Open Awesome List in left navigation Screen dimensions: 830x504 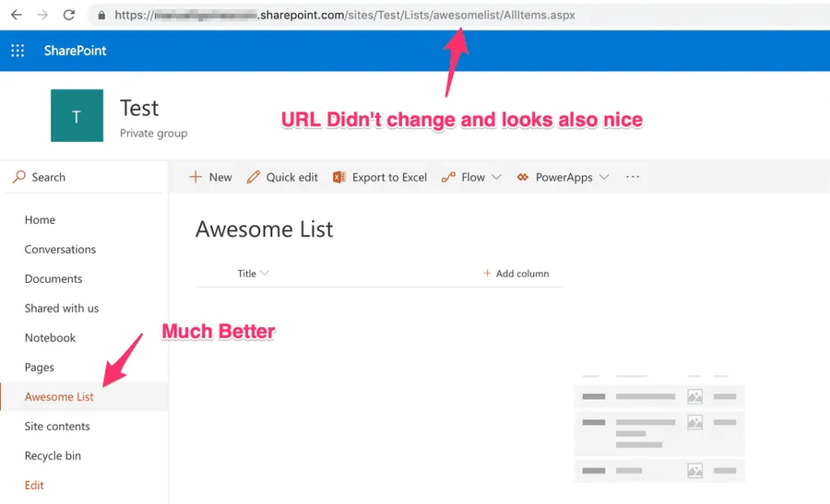tap(59, 397)
